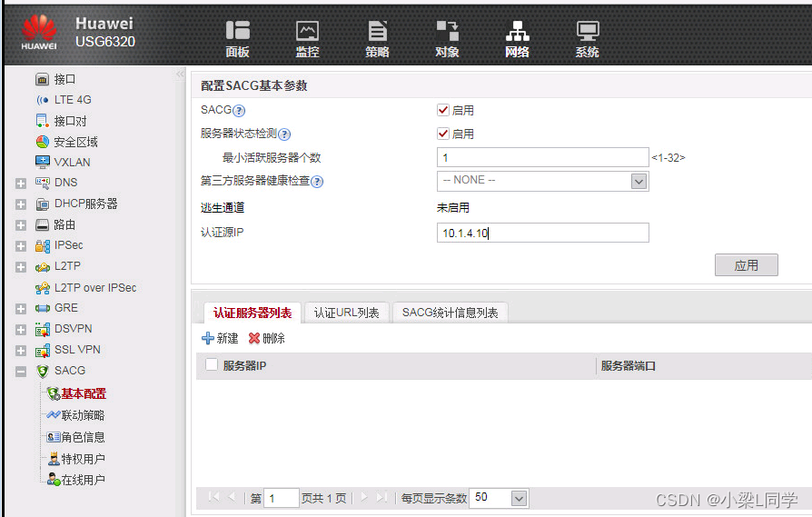Click the L2TP over IPSec icon
Screen dimensions: 812x517
[x=42, y=288]
